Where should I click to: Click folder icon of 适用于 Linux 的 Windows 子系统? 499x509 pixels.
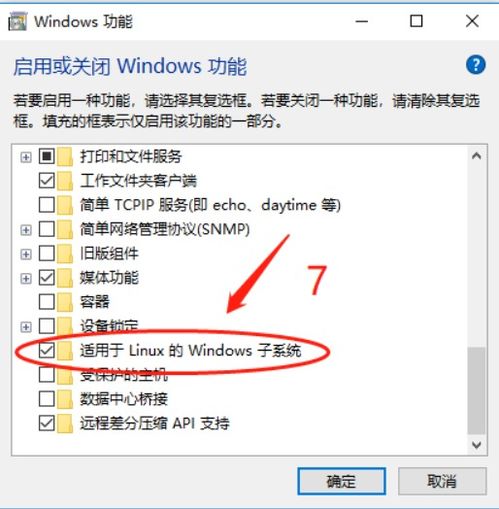pos(65,350)
